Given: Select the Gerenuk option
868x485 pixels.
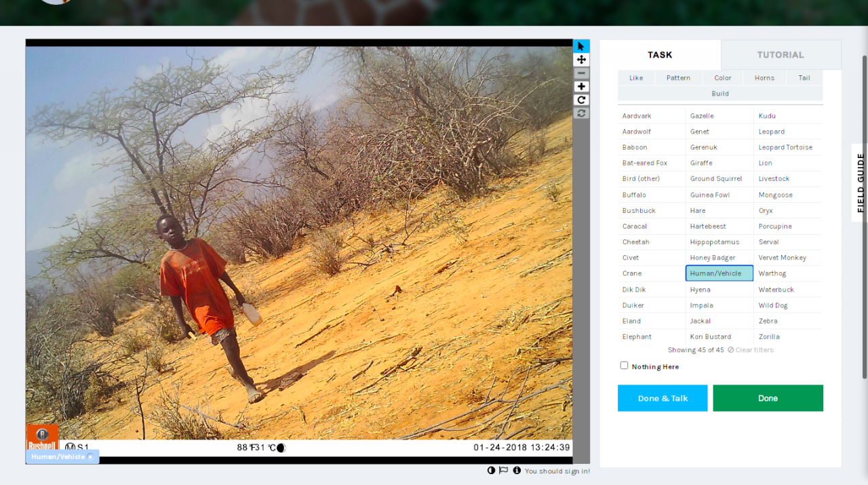Looking at the screenshot, I should (x=719, y=147).
